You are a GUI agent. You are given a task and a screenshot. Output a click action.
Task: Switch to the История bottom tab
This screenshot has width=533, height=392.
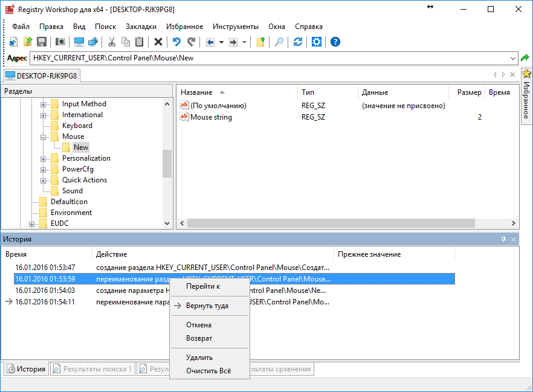click(x=26, y=369)
